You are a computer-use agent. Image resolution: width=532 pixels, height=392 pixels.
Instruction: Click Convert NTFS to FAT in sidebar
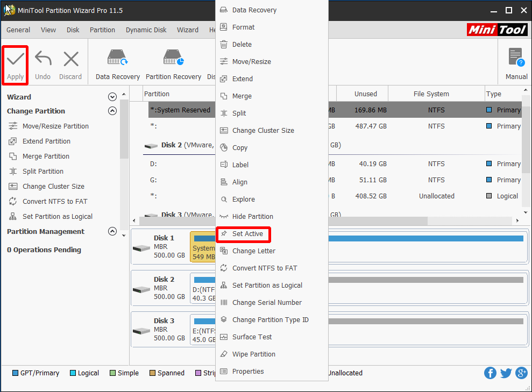55,202
